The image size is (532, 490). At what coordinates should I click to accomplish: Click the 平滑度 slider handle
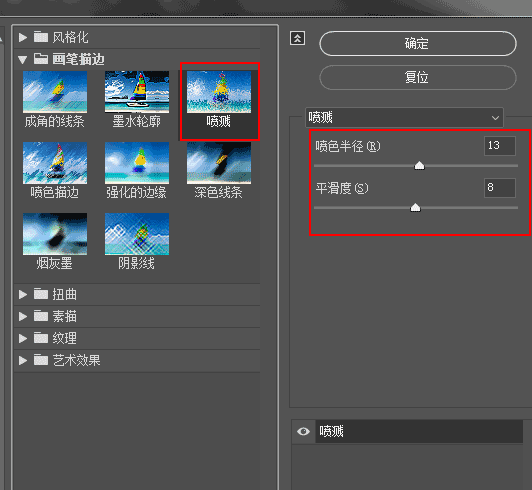point(415,207)
